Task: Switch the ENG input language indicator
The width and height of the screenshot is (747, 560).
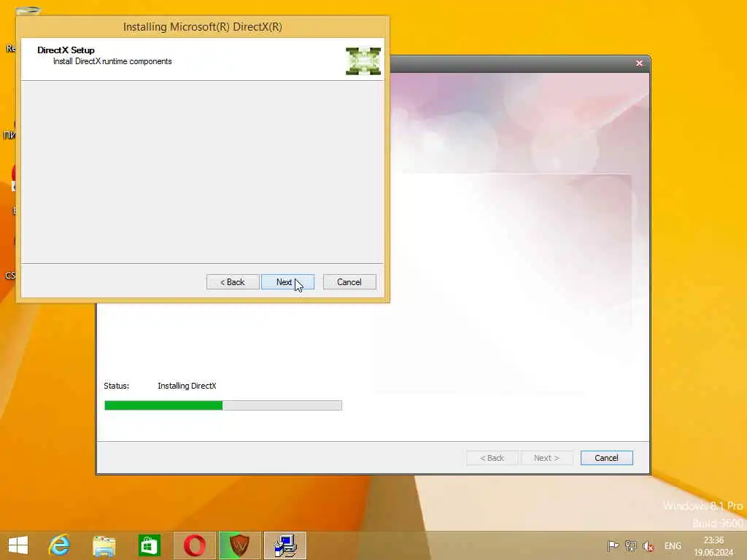Action: [673, 546]
